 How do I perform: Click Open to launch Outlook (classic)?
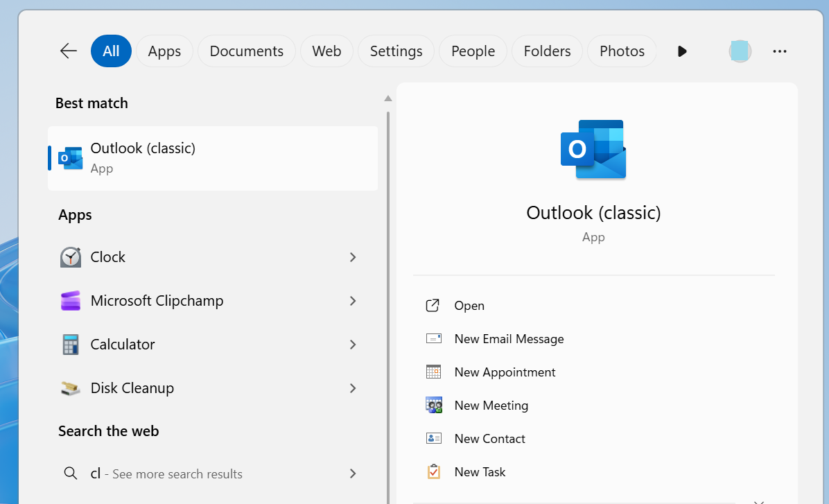[469, 305]
